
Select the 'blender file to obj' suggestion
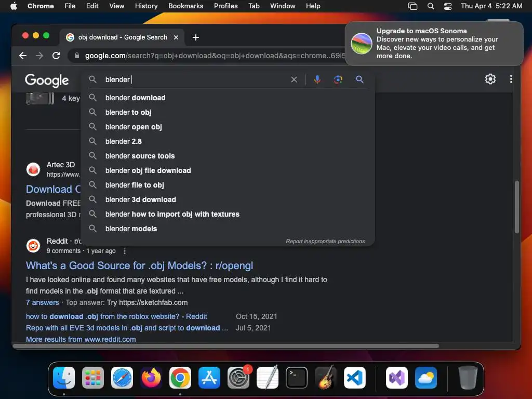click(228, 185)
